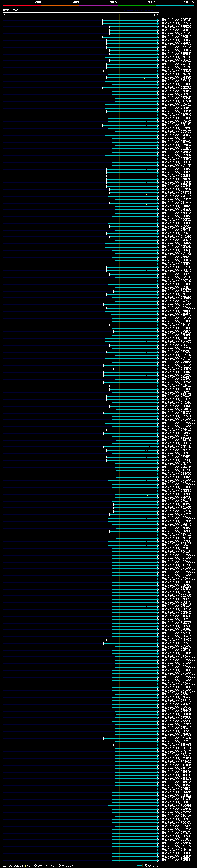The width and height of the screenshot is (197, 868).
Task: Select hit label UniRef100_B2BXR5
Action: click(177, 88)
